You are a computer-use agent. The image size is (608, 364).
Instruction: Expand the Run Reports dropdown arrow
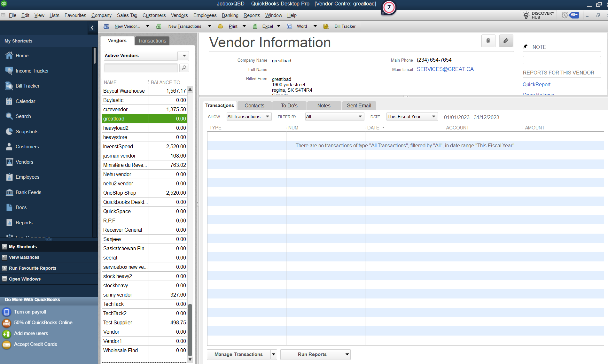tap(347, 354)
